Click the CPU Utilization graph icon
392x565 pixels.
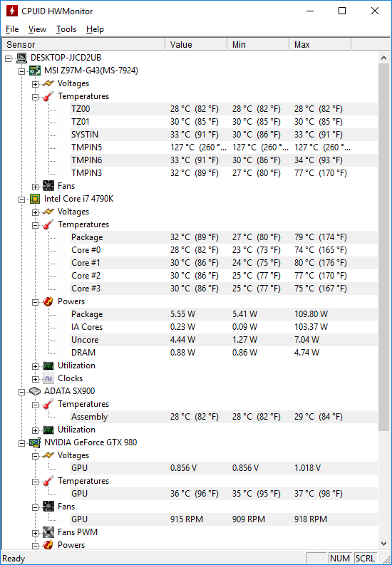[x=48, y=366]
